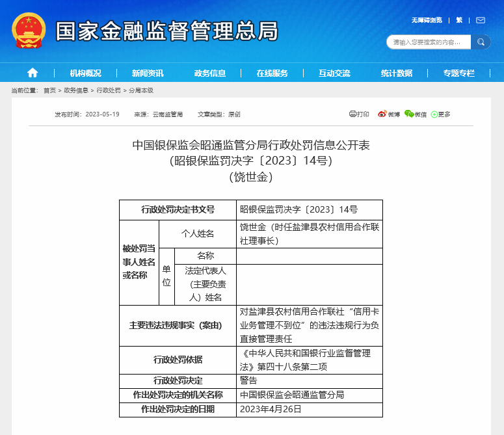504x435 pixels.
Task: Click table cell 个人姓名
Action: click(198, 234)
